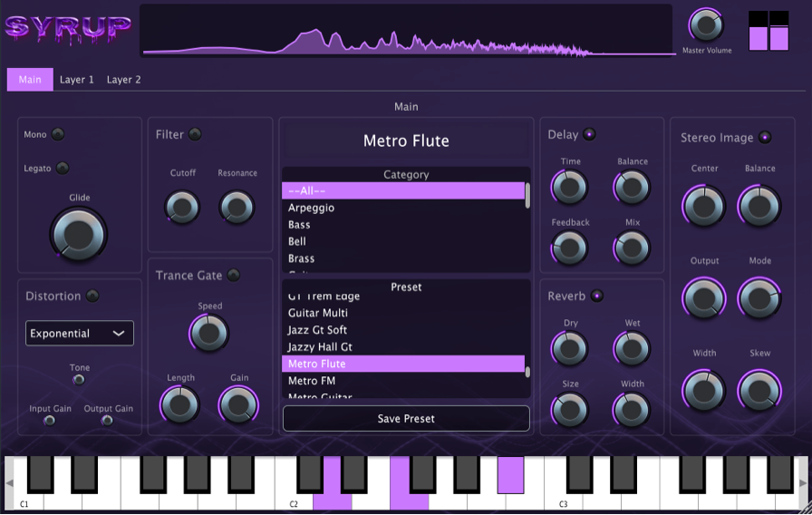The width and height of the screenshot is (812, 515).
Task: Disable the Stereo Image toggle
Action: (x=765, y=137)
